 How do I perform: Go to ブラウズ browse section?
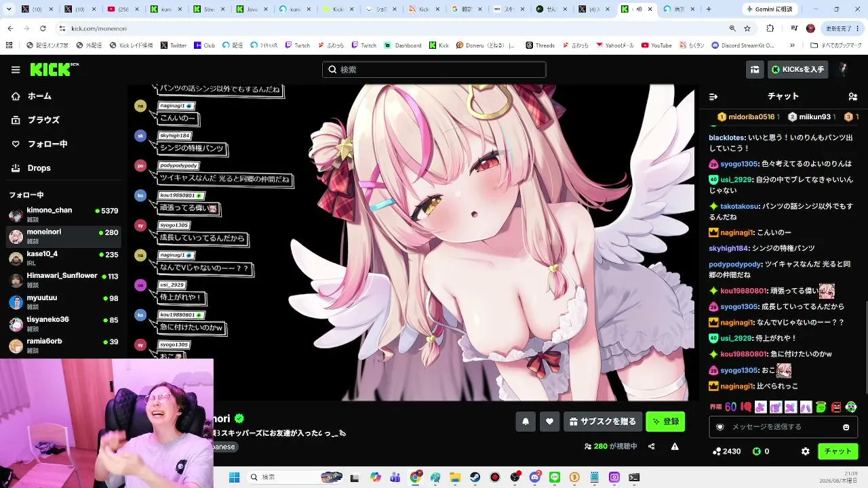[36, 120]
